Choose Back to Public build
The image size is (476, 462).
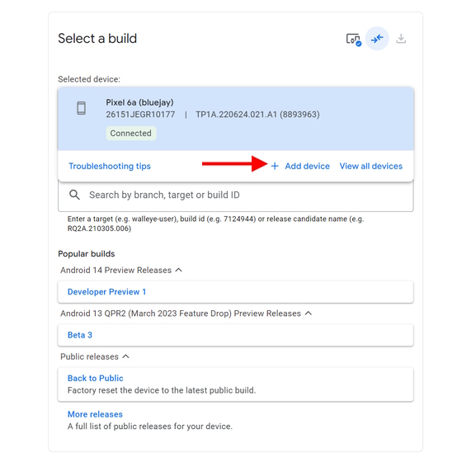tap(236, 384)
